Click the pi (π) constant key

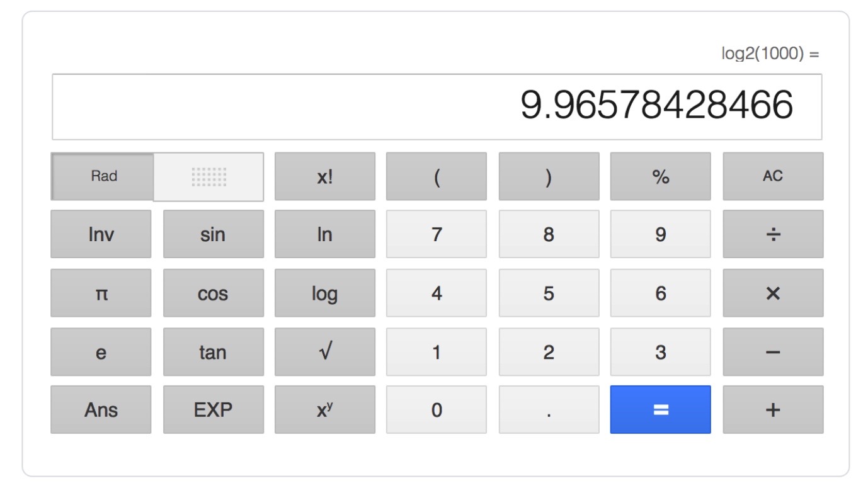tap(101, 293)
